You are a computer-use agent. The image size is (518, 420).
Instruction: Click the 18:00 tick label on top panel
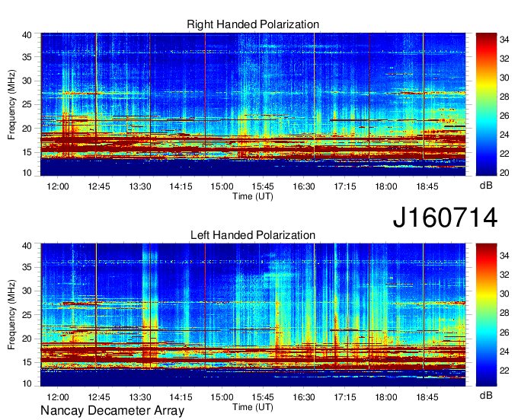[386, 186]
